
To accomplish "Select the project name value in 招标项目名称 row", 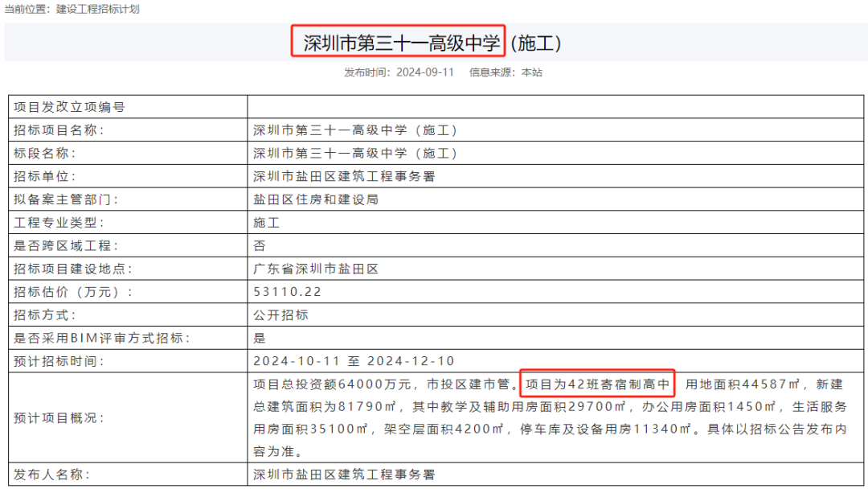I will [355, 130].
